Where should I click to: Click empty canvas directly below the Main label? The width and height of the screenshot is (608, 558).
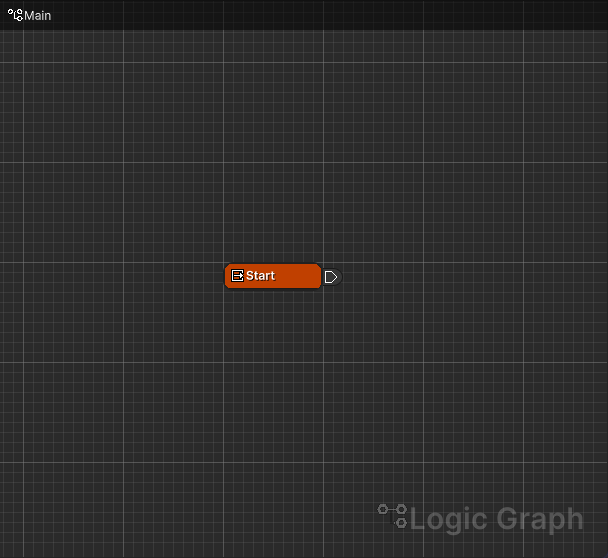click(x=30, y=60)
